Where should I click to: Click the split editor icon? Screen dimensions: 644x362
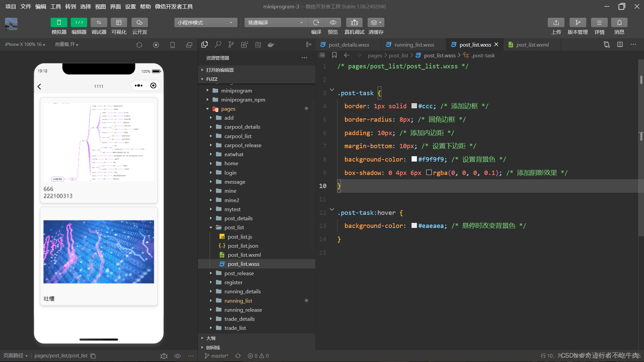pos(620,44)
